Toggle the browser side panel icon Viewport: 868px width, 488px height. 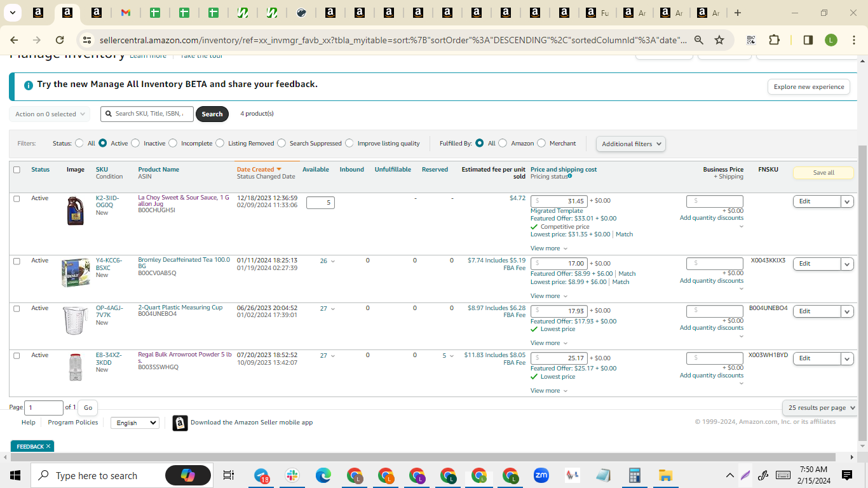[x=808, y=40]
